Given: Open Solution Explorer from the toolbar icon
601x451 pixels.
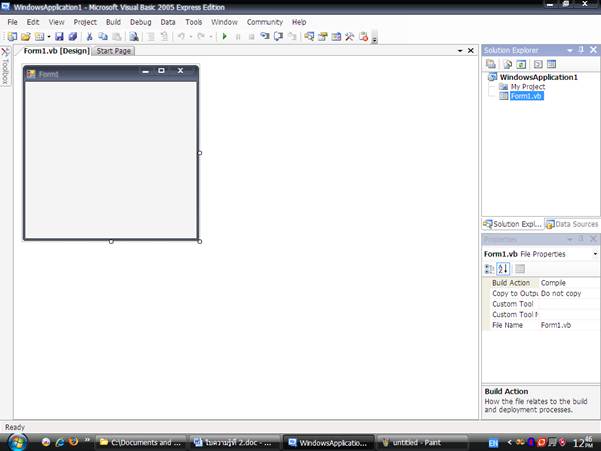Looking at the screenshot, I should (x=309, y=36).
